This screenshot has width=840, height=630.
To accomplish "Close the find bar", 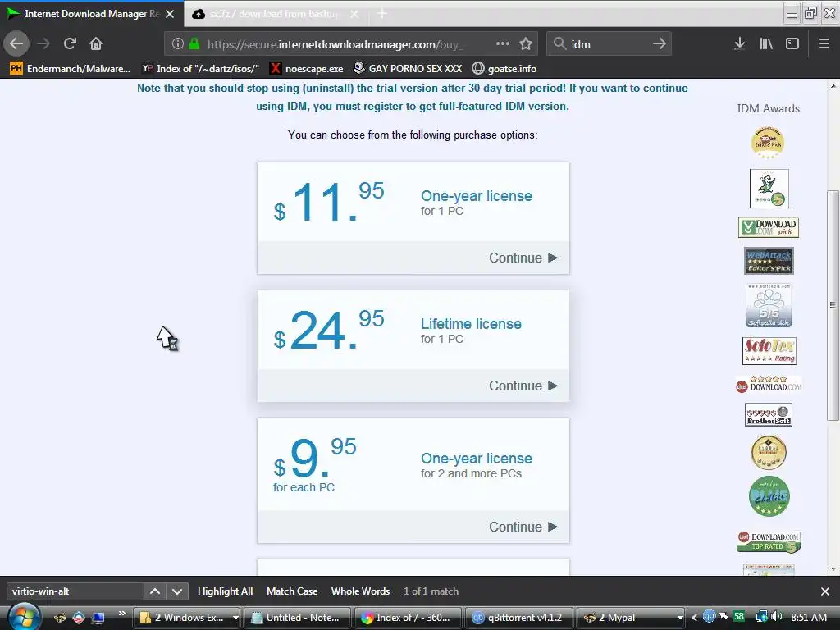I will (x=825, y=591).
